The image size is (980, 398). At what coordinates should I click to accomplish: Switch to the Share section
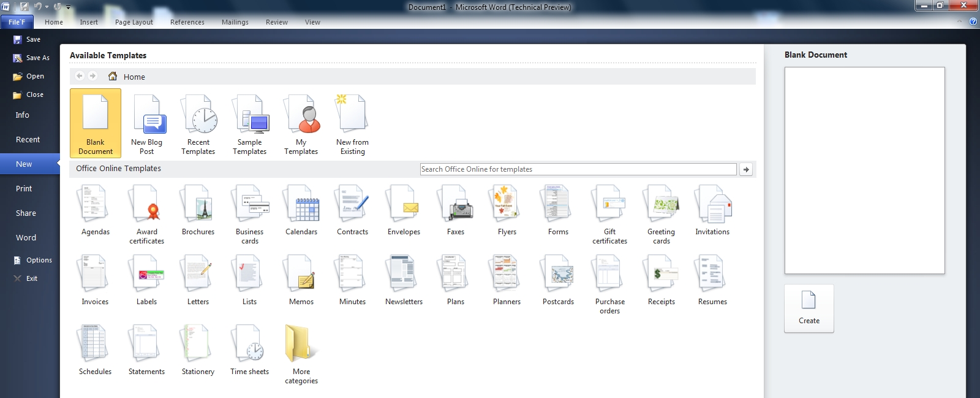click(26, 213)
